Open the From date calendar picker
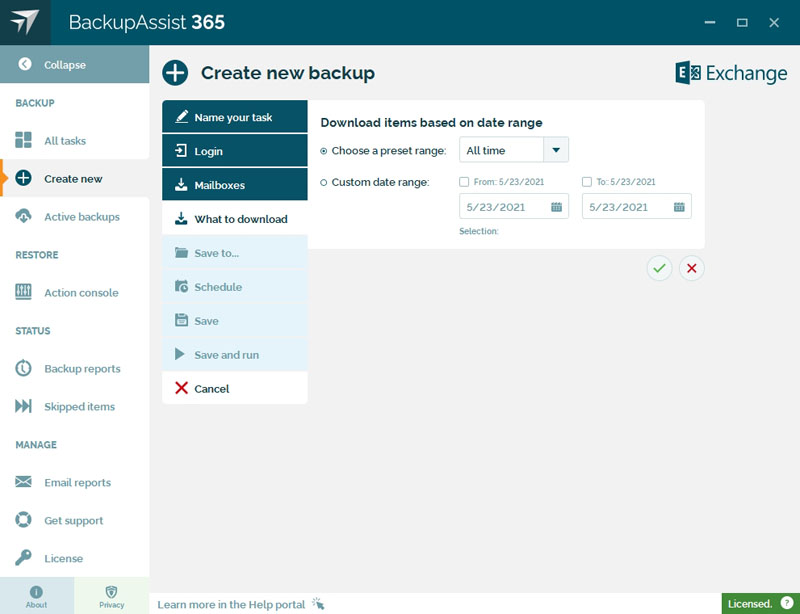 556,207
